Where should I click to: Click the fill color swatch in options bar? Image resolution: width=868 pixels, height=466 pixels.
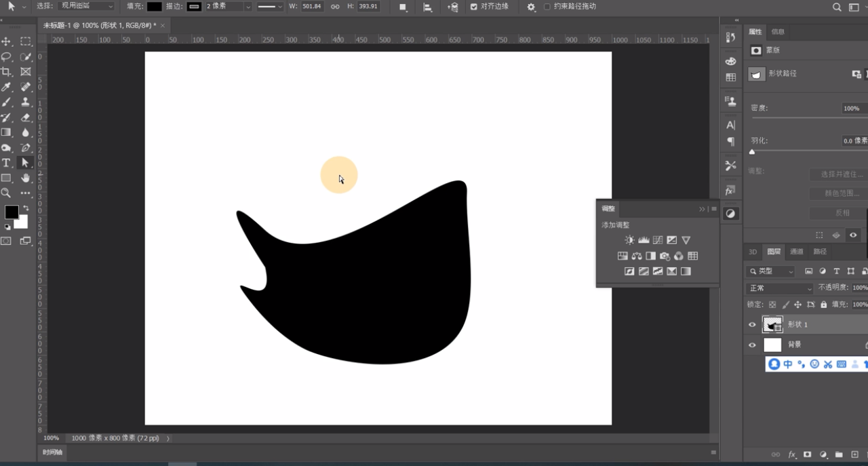[155, 7]
